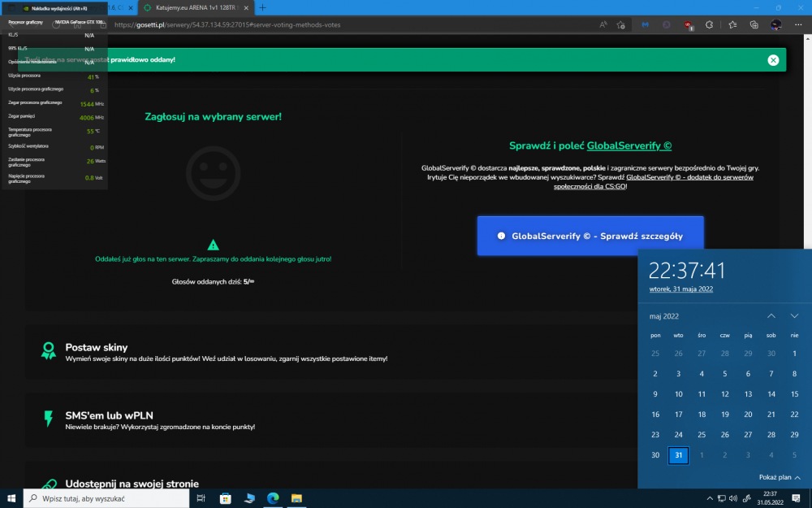Open File Explorer from the taskbar
812x508 pixels.
(x=296, y=498)
